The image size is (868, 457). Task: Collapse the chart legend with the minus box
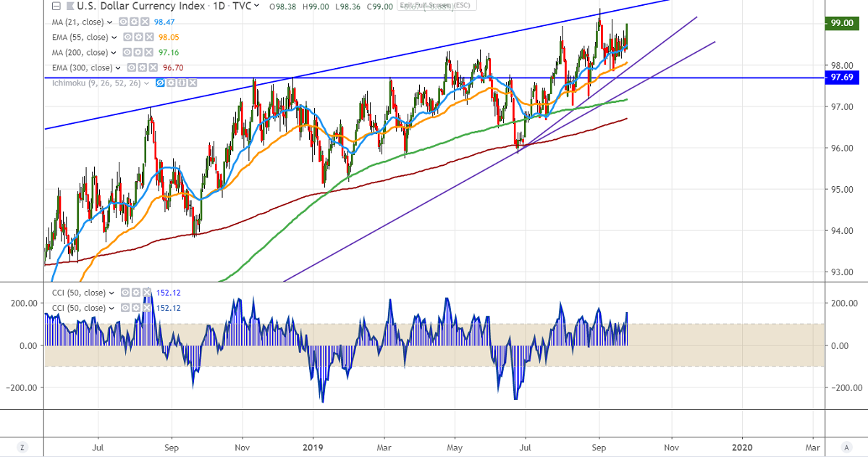tap(56, 7)
